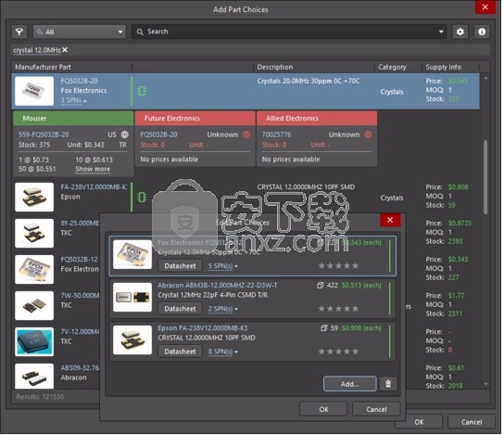504x435 pixels.
Task: Close the Edit Part Choices dialog
Action: [x=390, y=220]
